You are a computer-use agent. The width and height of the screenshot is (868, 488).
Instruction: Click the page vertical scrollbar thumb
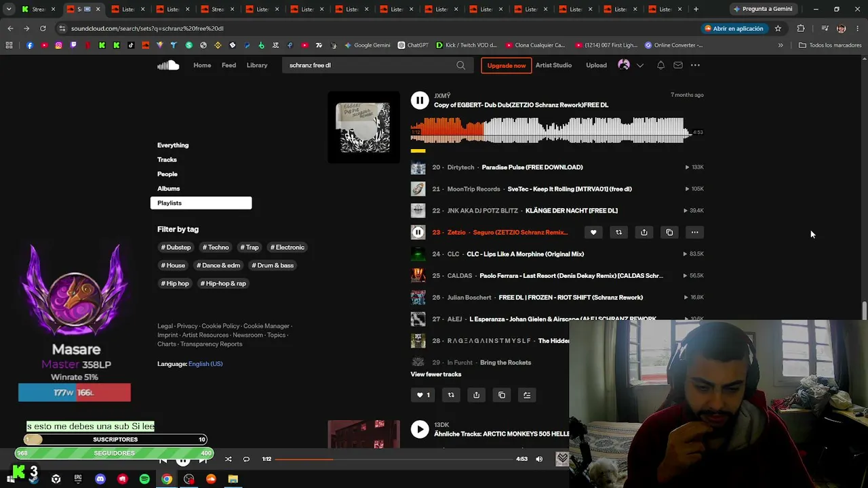(864, 310)
